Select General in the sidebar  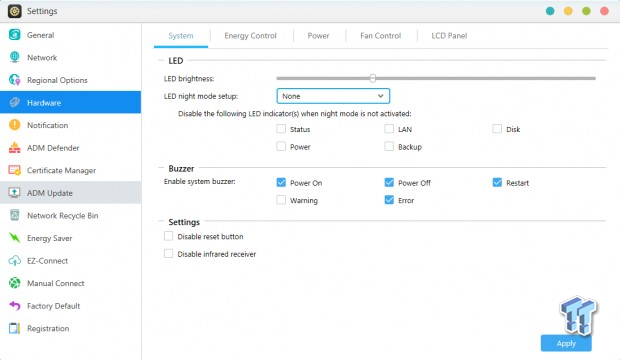pos(70,35)
